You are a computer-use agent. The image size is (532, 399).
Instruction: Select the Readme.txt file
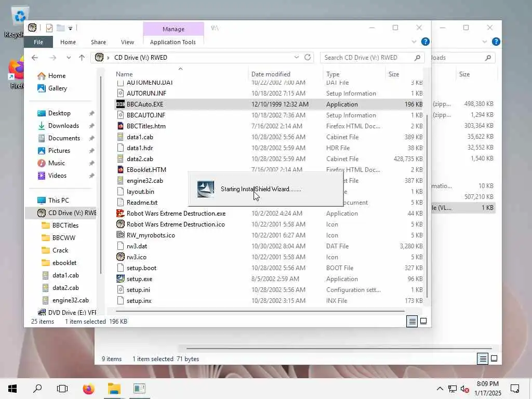142,203
